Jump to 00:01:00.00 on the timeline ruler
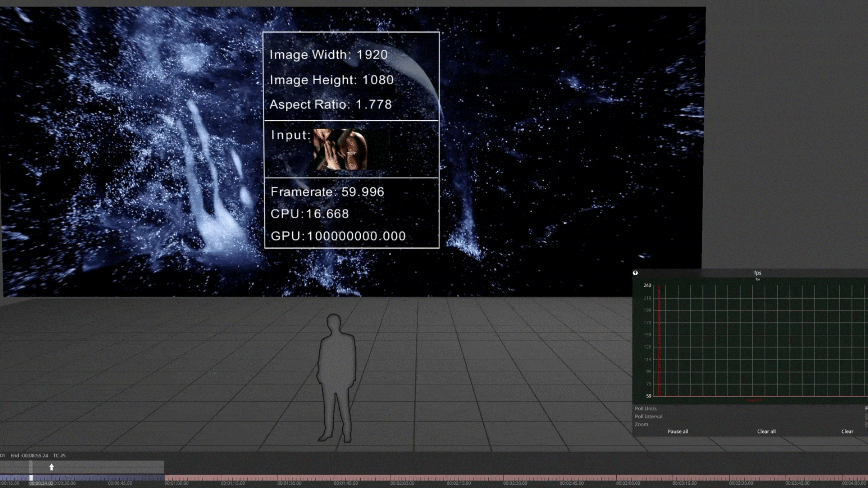Viewport: 868px width, 488px height. [x=176, y=483]
